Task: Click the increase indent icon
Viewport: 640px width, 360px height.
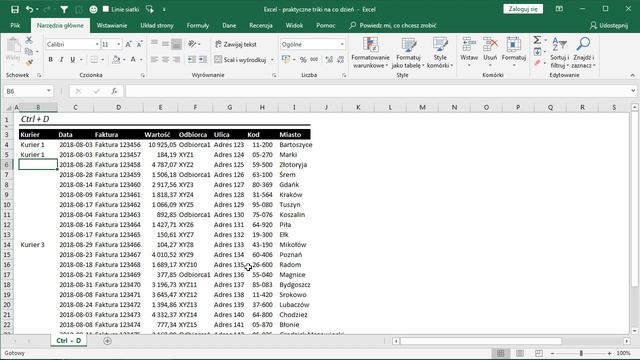Action: tap(203, 60)
